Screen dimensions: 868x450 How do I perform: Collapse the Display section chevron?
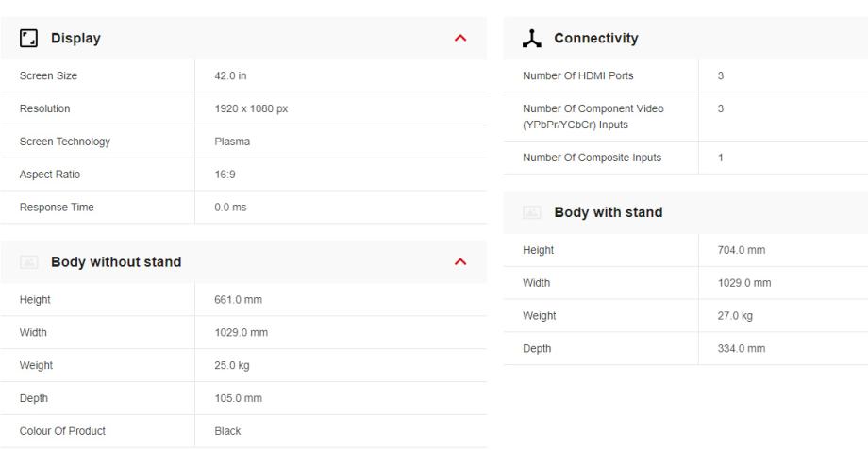(x=460, y=39)
